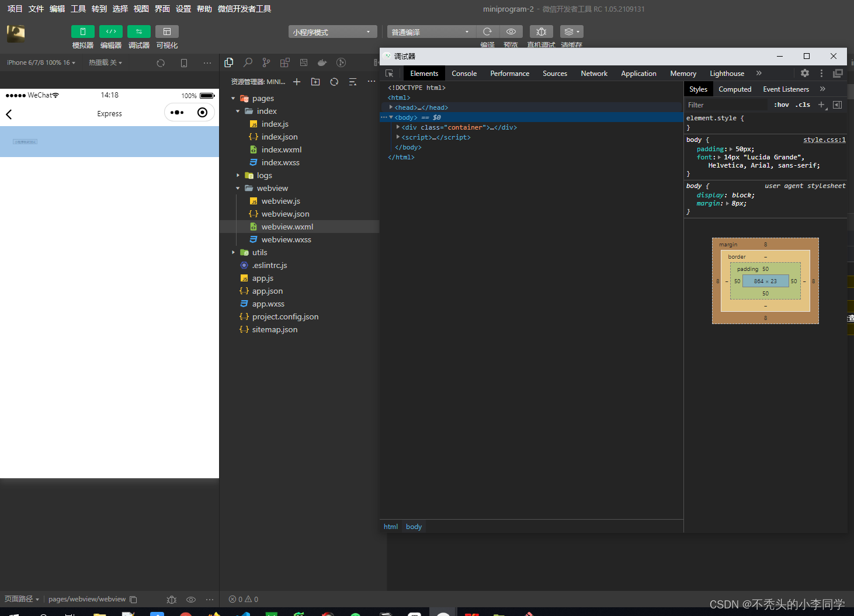Switch to the Application tab
Image resolution: width=854 pixels, height=616 pixels.
pos(638,74)
